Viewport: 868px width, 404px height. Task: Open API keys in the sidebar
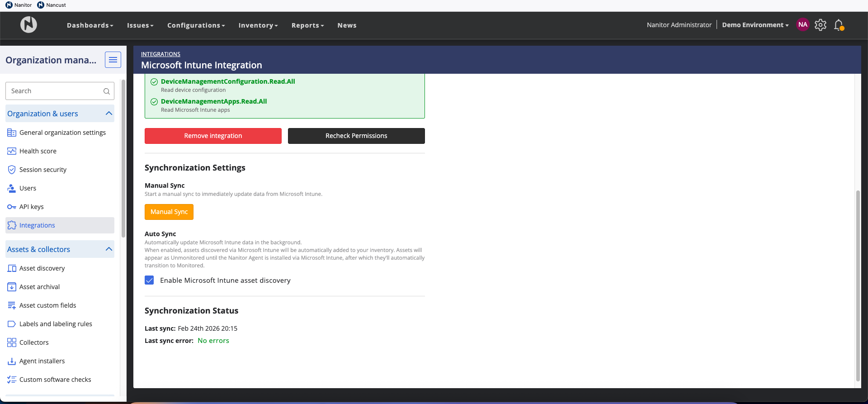pos(31,207)
